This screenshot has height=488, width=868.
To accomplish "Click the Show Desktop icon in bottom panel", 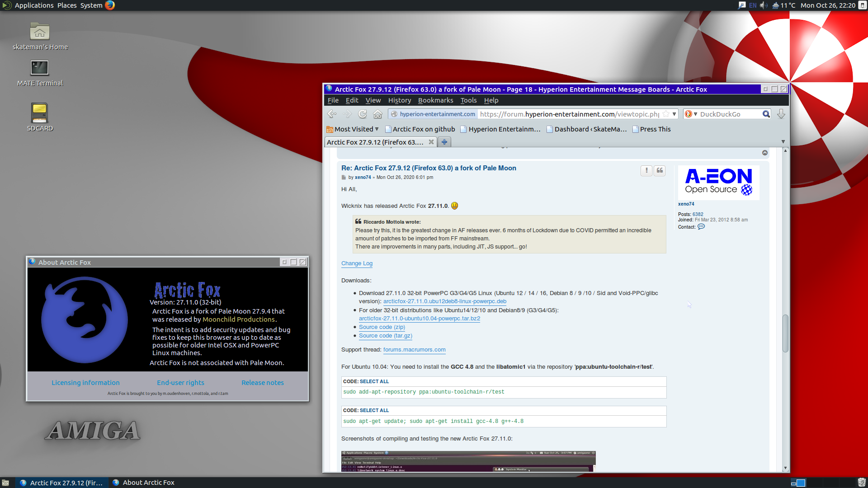I will tap(5, 483).
